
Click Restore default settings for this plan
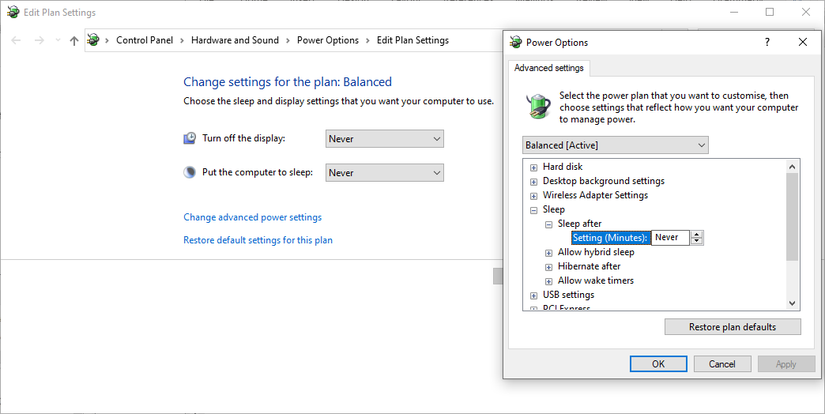(x=258, y=240)
